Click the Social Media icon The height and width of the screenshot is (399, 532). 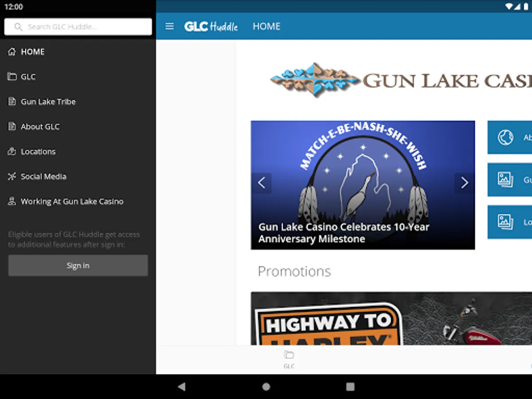(x=12, y=176)
